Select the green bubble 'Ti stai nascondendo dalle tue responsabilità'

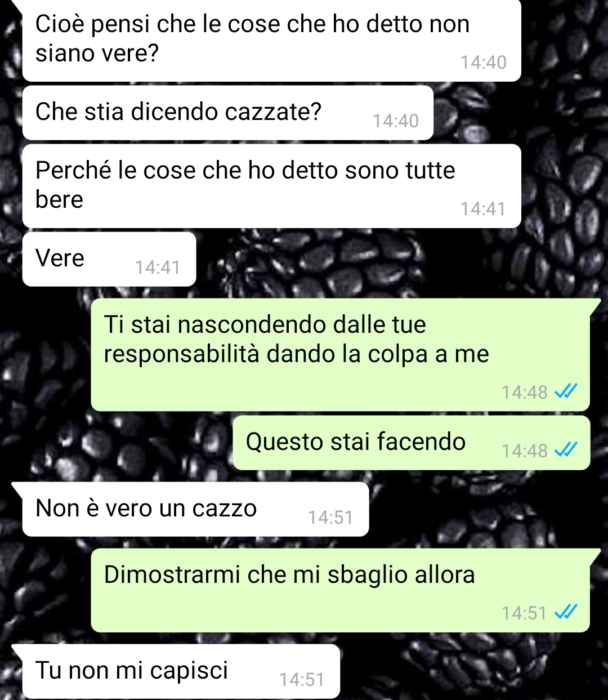pyautogui.click(x=340, y=354)
